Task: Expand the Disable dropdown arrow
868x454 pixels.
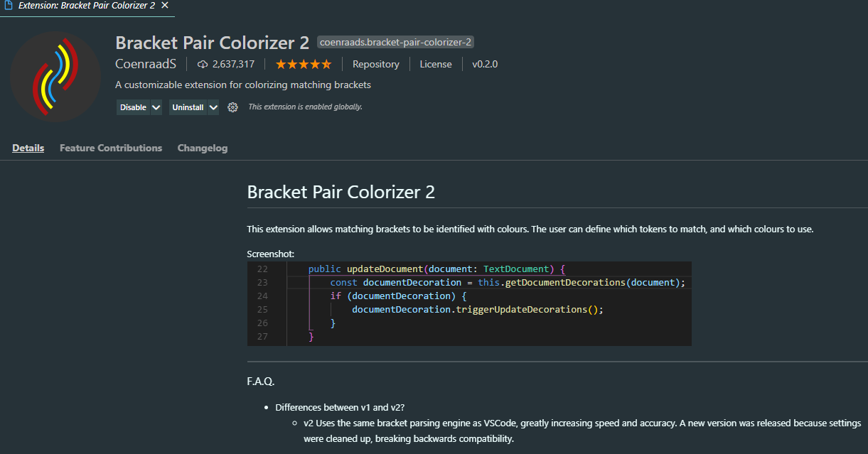Action: pyautogui.click(x=156, y=107)
